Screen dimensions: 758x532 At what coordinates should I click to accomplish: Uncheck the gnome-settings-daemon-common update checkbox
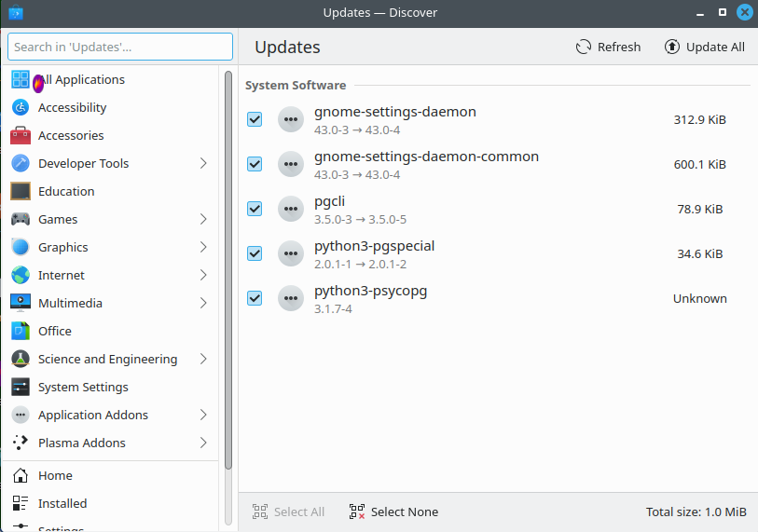pos(255,164)
